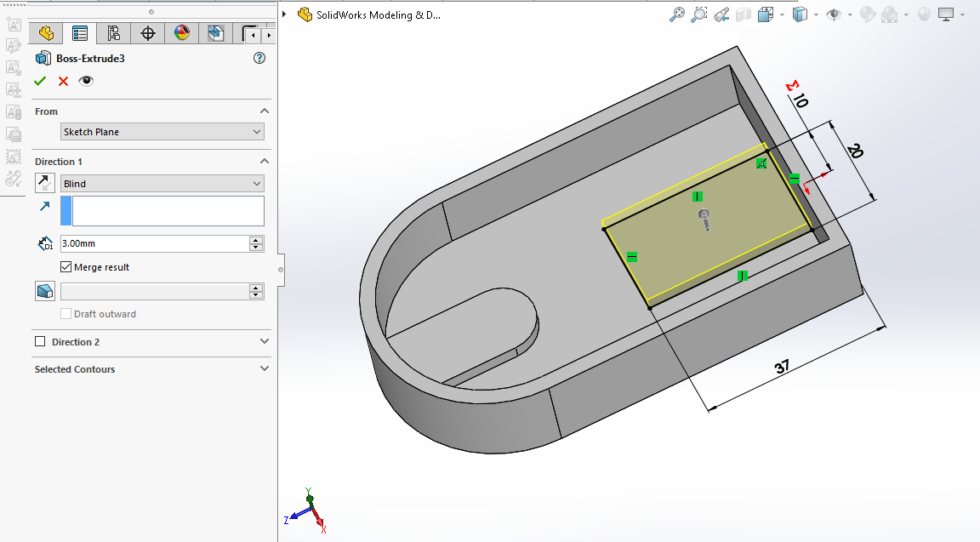Open the Blind end condition dropdown
The width and height of the screenshot is (980, 542).
point(162,184)
